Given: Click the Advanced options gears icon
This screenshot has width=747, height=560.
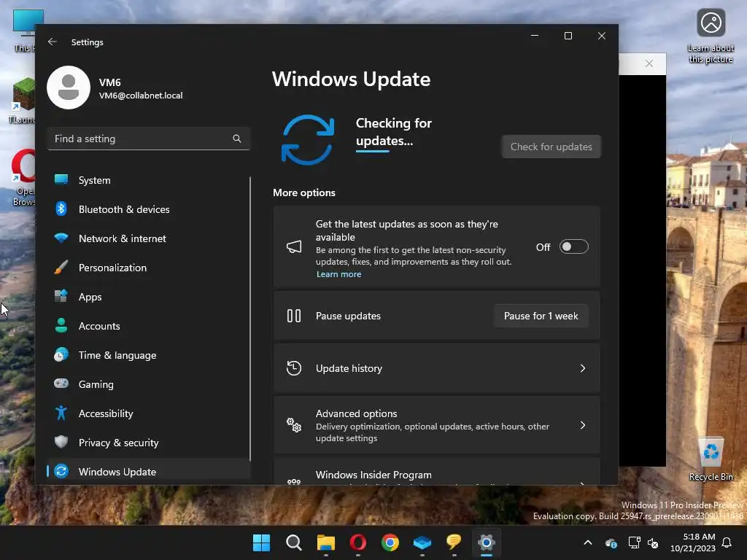Looking at the screenshot, I should click(294, 425).
